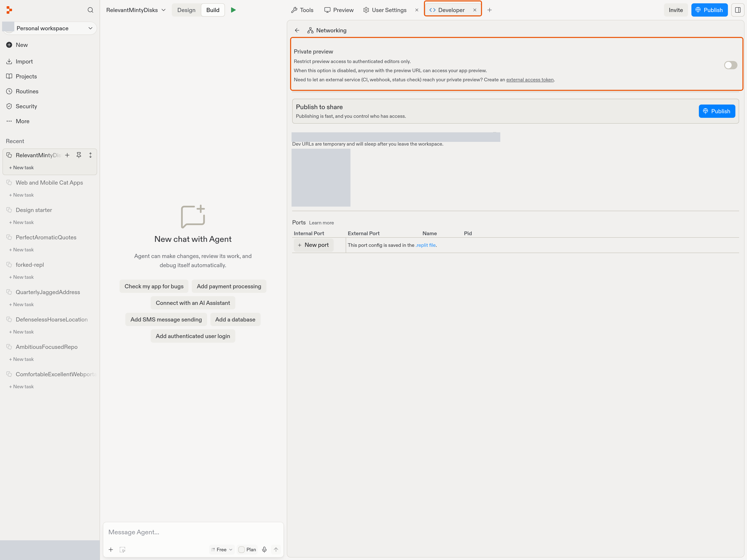Click the reorder arrows icon for RelevantMintyDisks
This screenshot has width=747, height=560.
pos(90,155)
